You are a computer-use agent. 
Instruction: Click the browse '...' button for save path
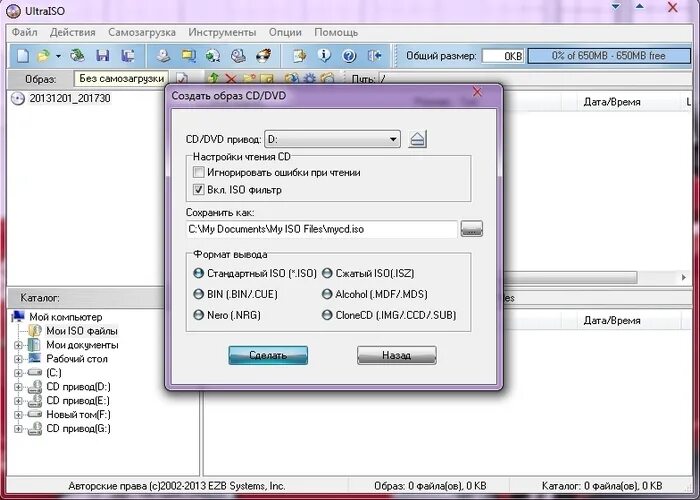471,229
